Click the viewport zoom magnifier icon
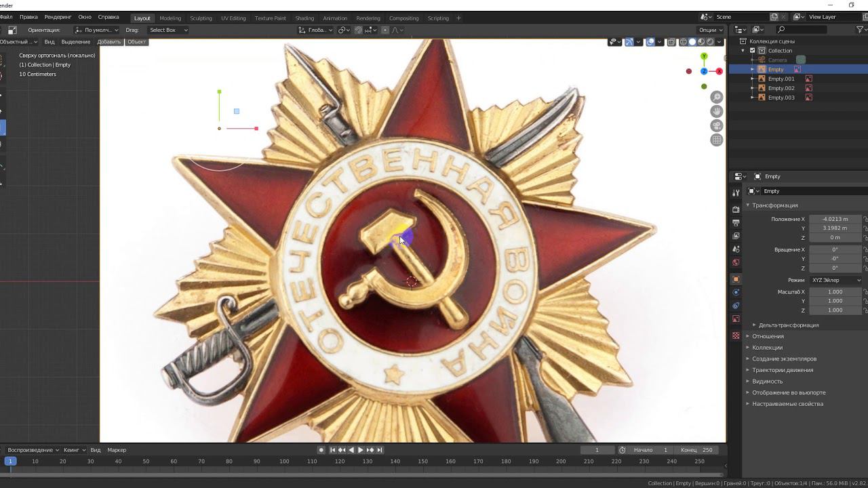868x488 pixels. 716,98
